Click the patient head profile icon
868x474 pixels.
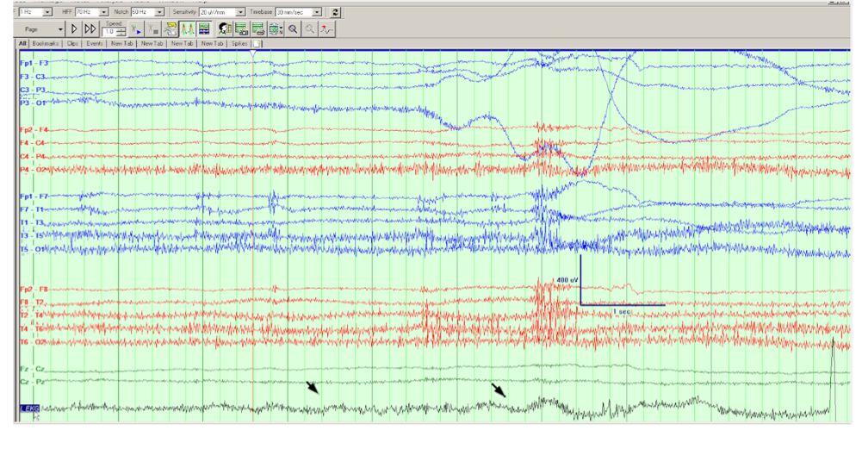coord(224,29)
